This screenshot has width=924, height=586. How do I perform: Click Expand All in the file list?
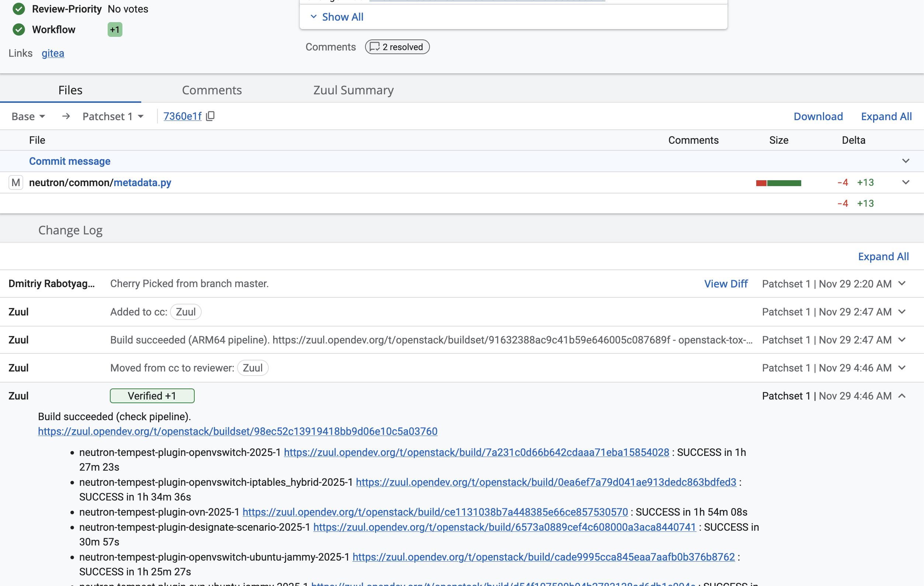tap(886, 116)
